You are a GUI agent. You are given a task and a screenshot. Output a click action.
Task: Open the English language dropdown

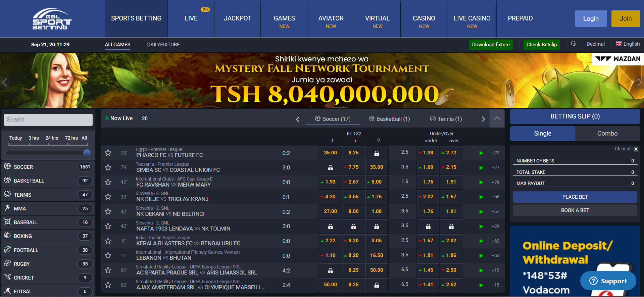628,44
